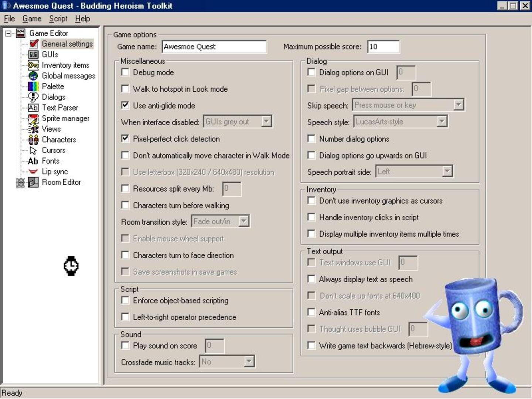Viewport: 532px width, 399px height.
Task: Open the Palette editor
Action: pyautogui.click(x=53, y=86)
